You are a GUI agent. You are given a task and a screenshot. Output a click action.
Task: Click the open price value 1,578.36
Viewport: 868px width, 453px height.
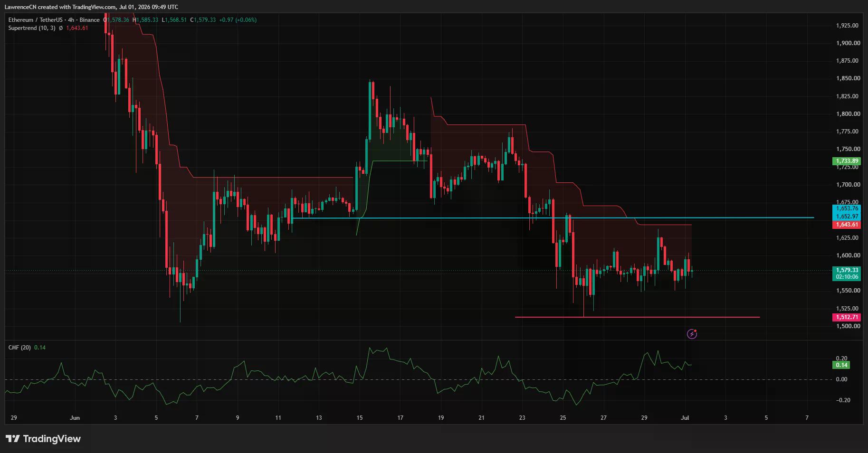118,20
